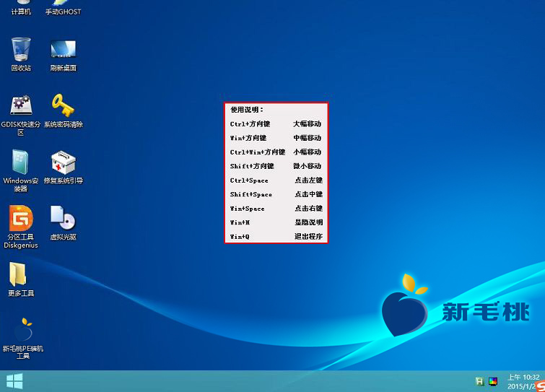
Task: Click the green H tray icon
Action: tap(479, 382)
